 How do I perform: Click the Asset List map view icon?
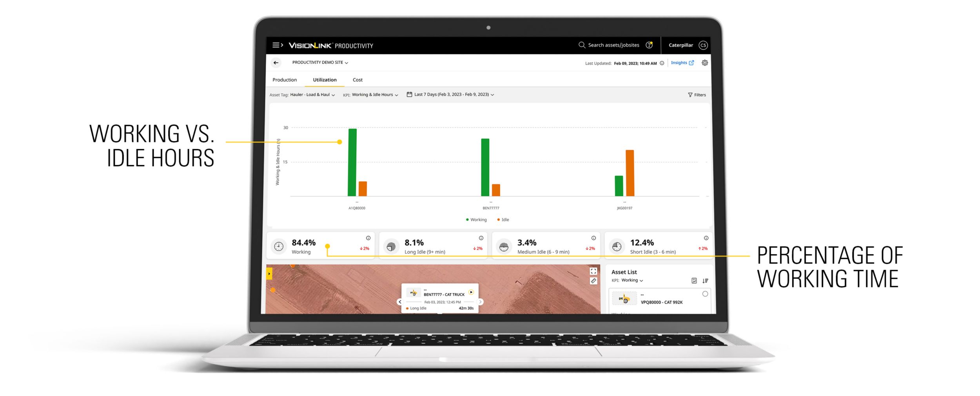(694, 281)
